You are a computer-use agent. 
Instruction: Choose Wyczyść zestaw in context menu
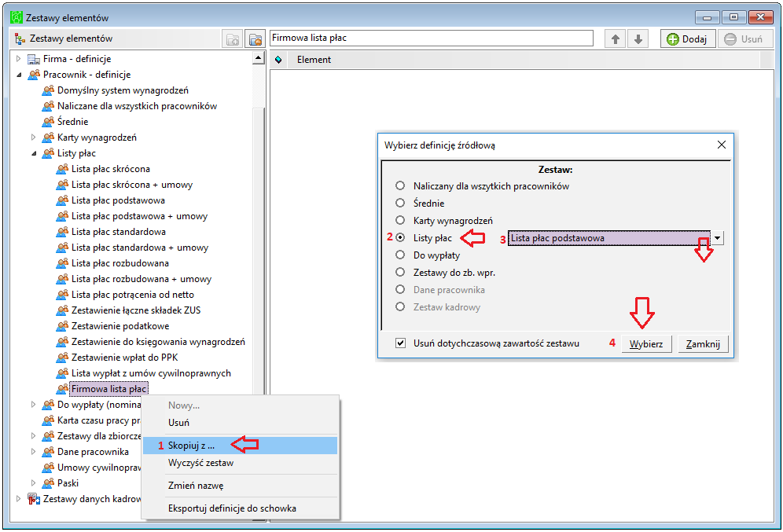click(x=200, y=463)
